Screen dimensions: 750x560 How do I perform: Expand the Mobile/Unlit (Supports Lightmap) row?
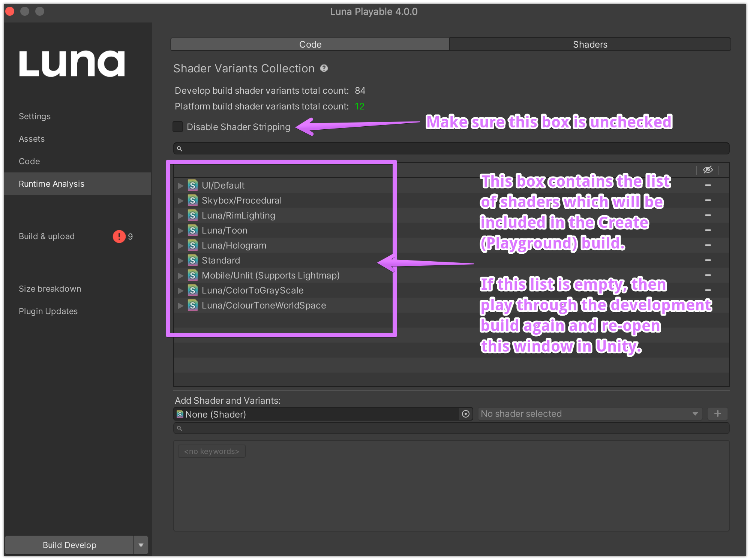[x=180, y=275]
